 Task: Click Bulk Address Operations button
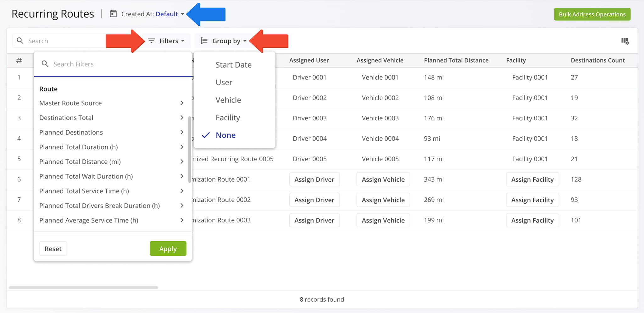click(592, 14)
